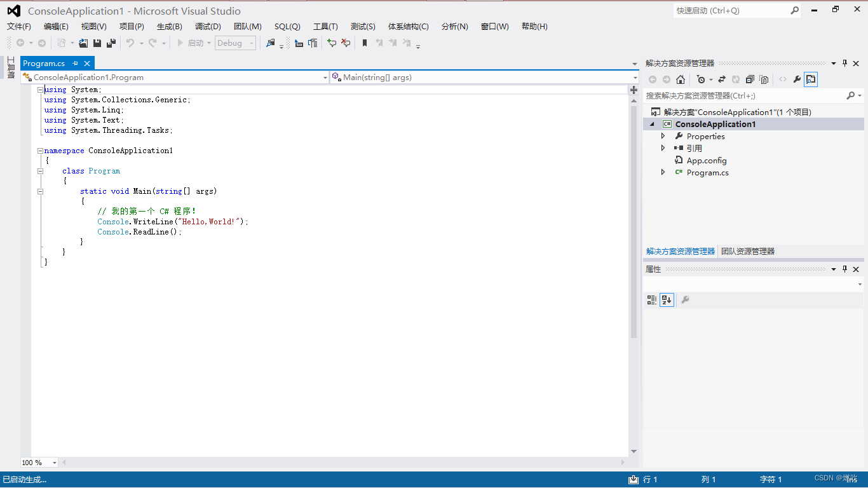The height and width of the screenshot is (488, 868).
Task: Open the Debug configuration dropdown
Action: click(235, 43)
